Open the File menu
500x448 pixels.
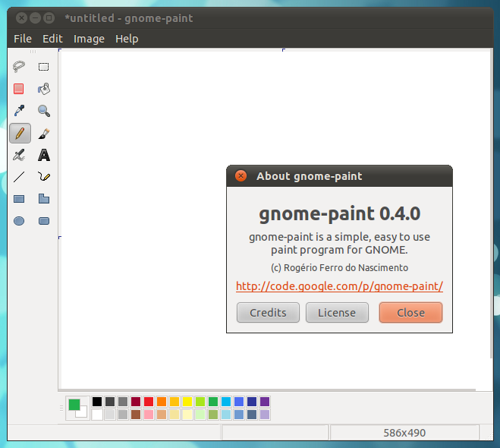23,39
